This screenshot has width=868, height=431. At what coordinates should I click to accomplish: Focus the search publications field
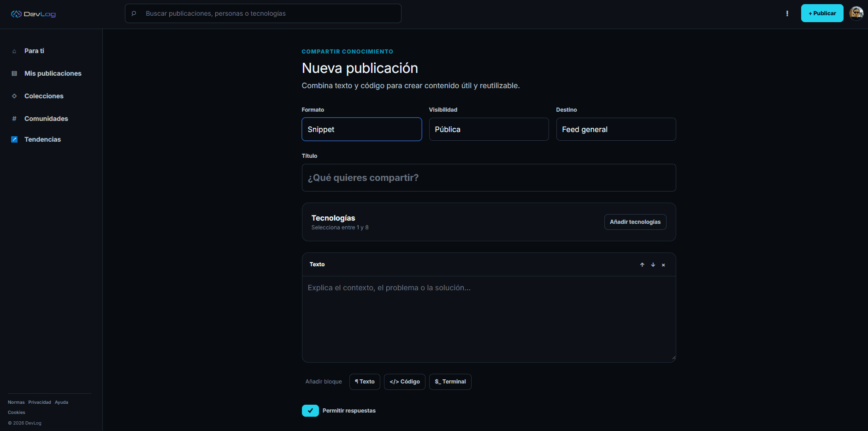pos(263,13)
